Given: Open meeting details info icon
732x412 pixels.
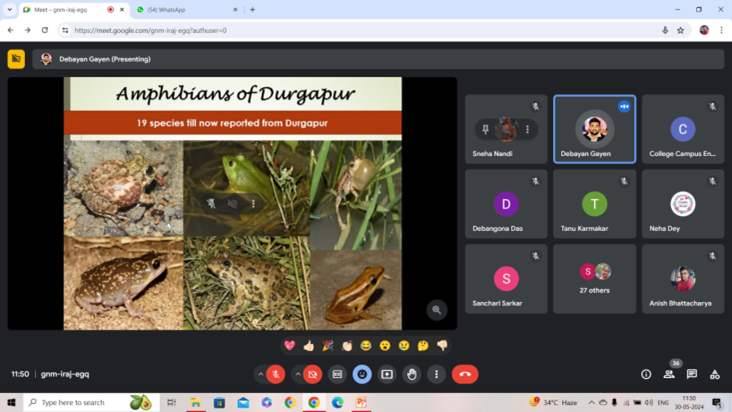Looking at the screenshot, I should pos(646,374).
